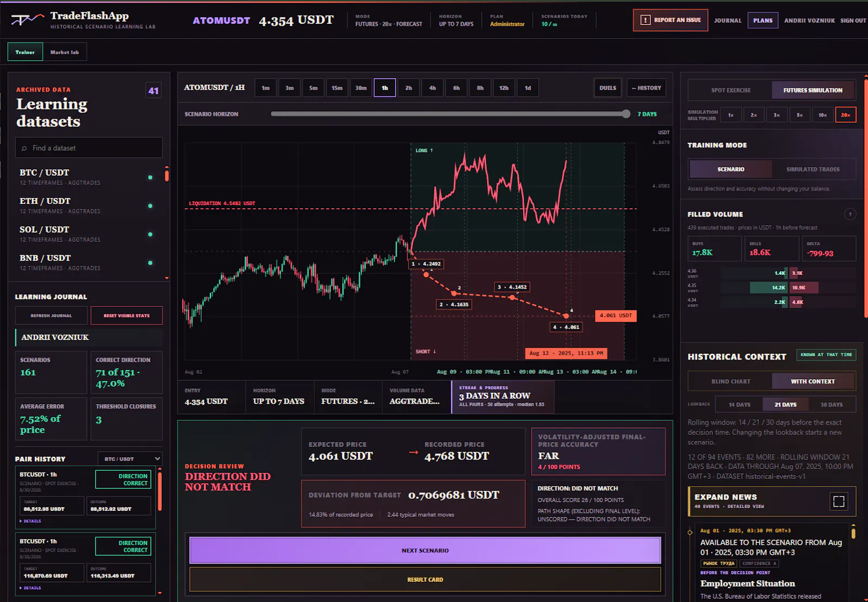The image size is (868, 602).
Task: Set lookback to 14 Days
Action: pyautogui.click(x=739, y=405)
